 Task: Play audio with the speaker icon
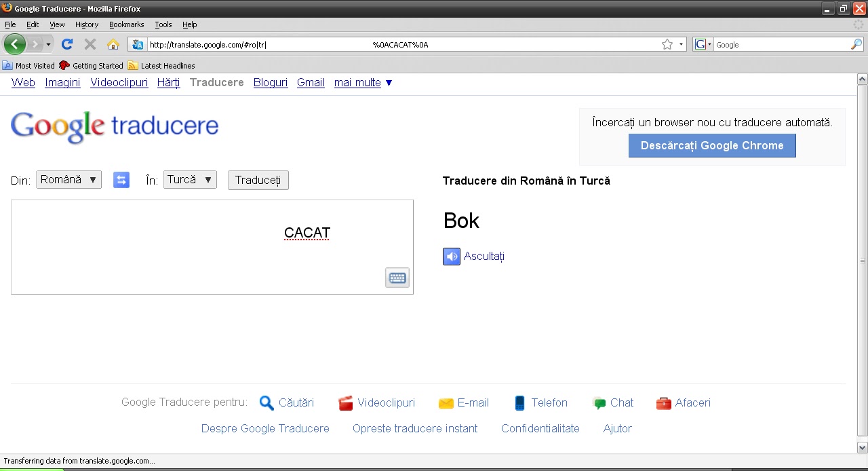point(452,257)
